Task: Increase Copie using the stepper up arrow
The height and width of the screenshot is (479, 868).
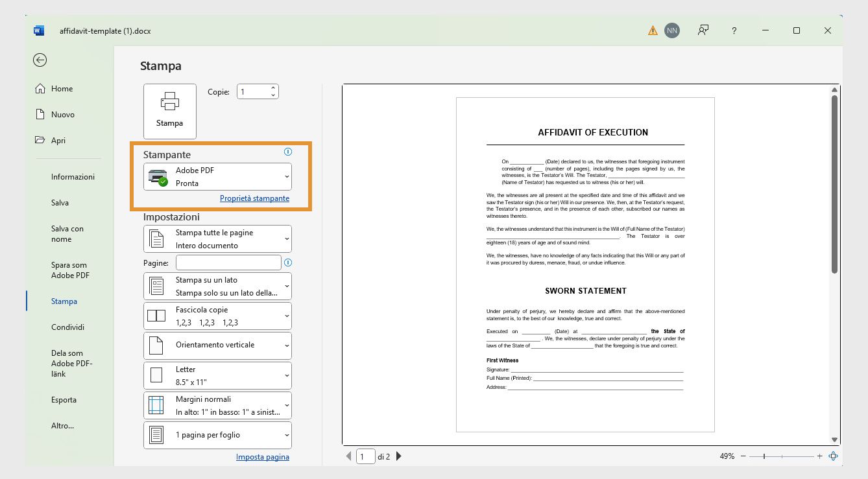Action: point(272,88)
